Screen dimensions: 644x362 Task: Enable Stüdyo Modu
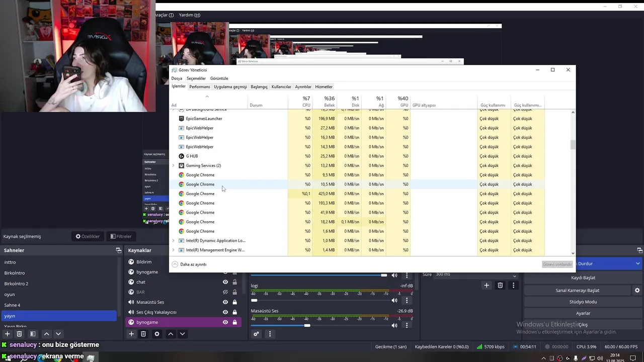(x=583, y=302)
